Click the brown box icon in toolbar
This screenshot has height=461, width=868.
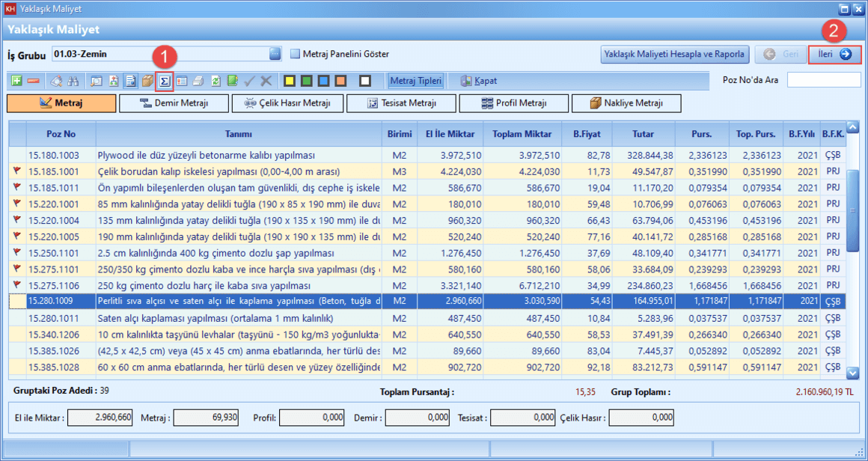tap(147, 81)
